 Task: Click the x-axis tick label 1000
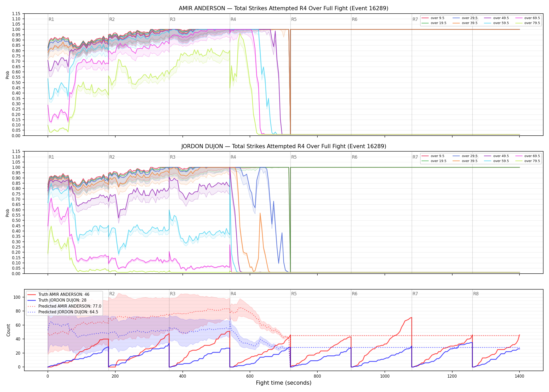(x=385, y=376)
